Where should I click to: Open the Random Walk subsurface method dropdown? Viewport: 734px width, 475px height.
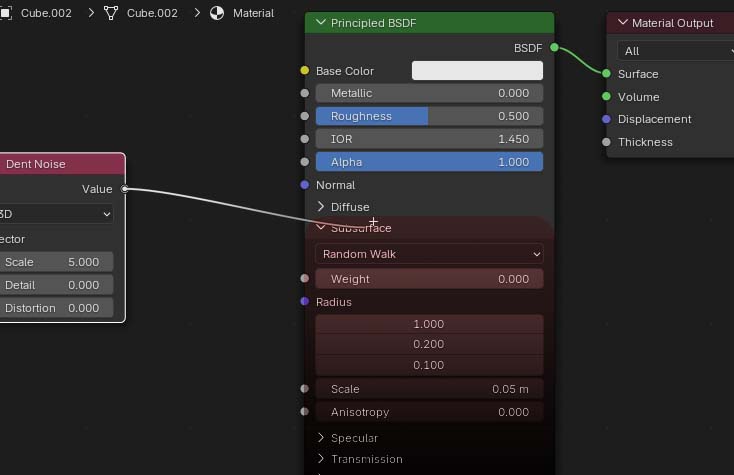pyautogui.click(x=429, y=254)
